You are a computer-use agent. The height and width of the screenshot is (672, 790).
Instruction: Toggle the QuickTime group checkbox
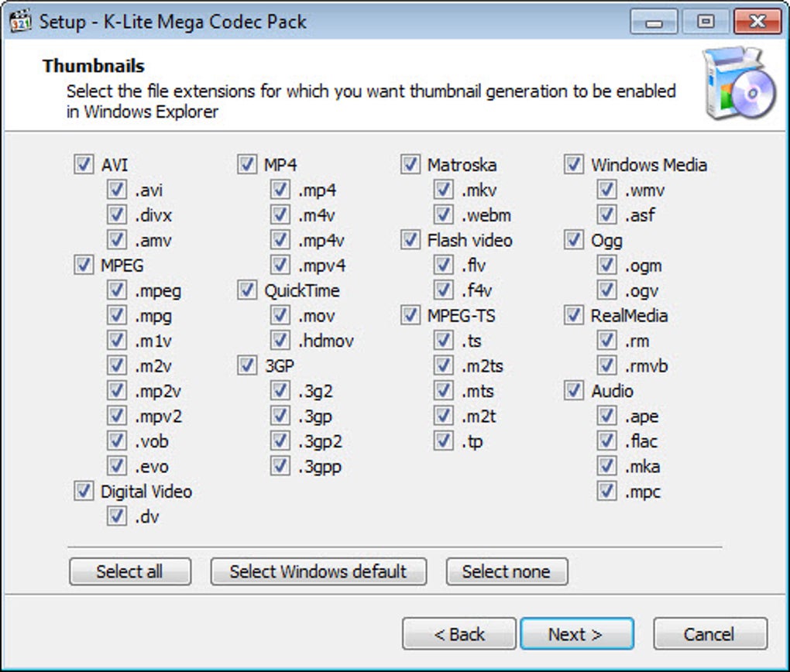[x=247, y=290]
